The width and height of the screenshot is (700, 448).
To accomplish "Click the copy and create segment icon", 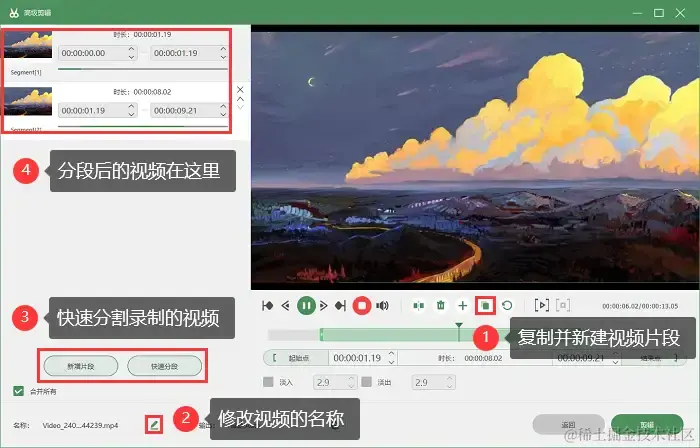I will tap(485, 306).
